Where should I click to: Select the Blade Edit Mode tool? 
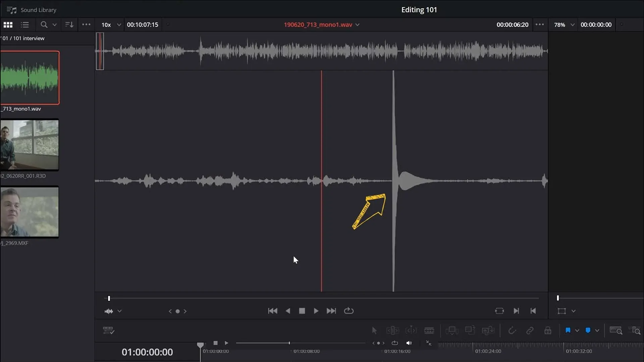[429, 330]
